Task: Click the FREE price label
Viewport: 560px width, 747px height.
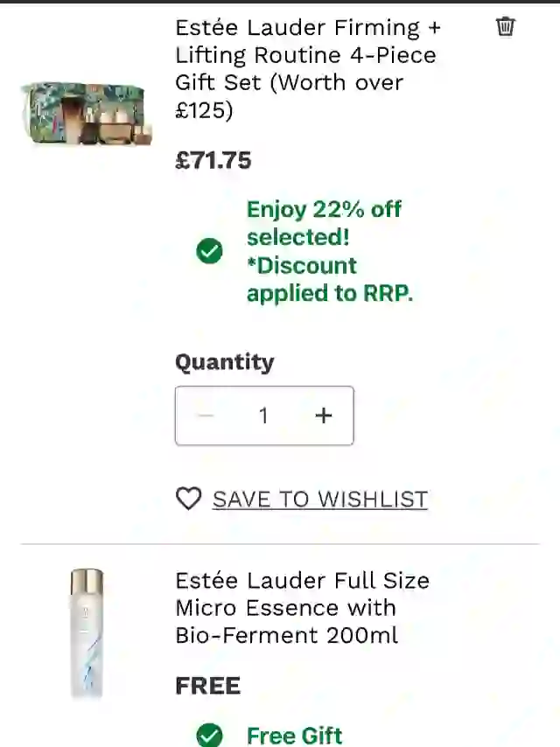Action: click(x=207, y=686)
